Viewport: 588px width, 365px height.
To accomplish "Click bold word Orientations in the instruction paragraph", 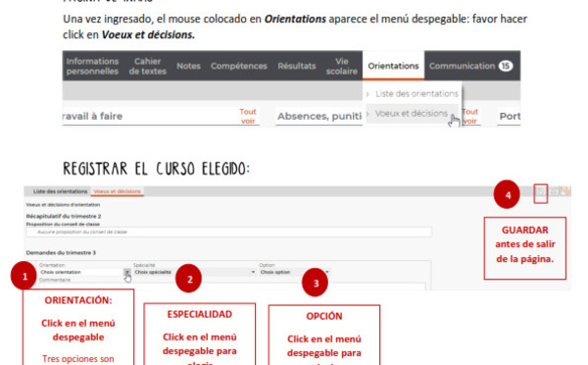I will pos(295,19).
